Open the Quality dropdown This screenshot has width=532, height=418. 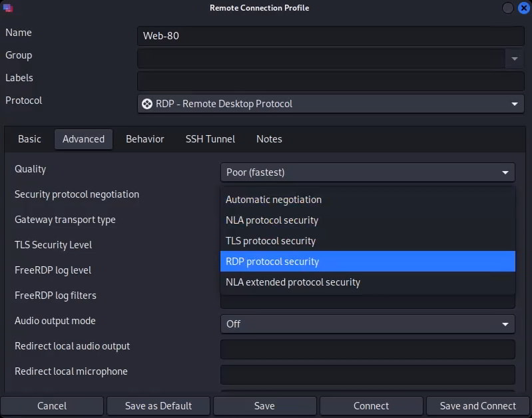point(367,172)
